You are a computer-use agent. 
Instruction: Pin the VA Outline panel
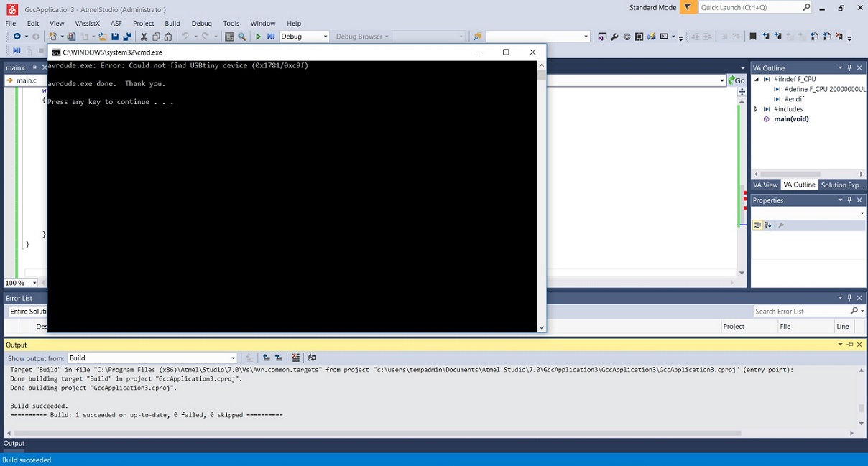849,68
